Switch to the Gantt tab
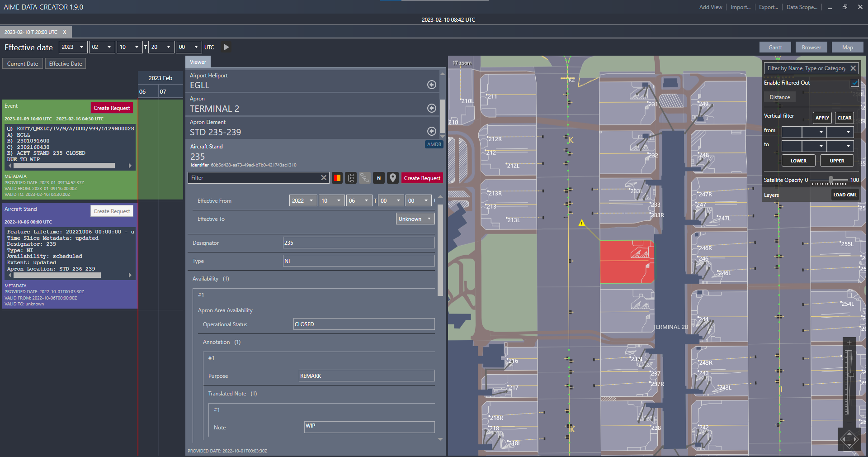 [x=775, y=48]
